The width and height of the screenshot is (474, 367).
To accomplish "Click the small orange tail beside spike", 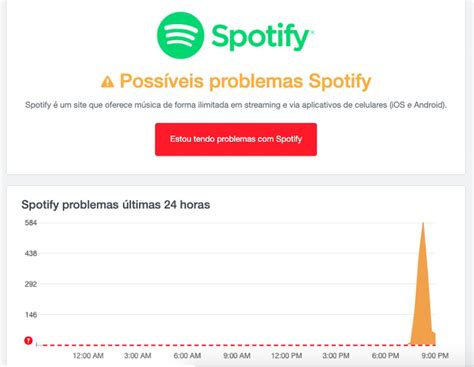I will [434, 338].
